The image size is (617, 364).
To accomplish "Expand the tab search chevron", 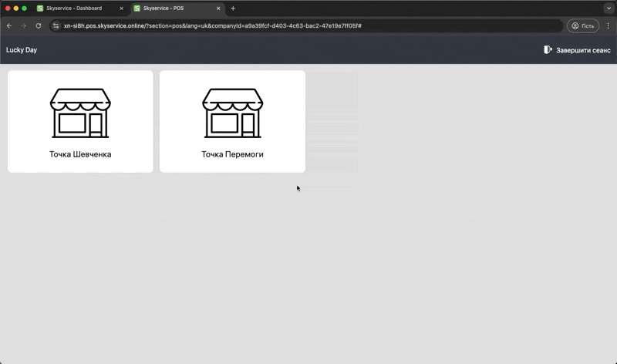I will click(608, 8).
